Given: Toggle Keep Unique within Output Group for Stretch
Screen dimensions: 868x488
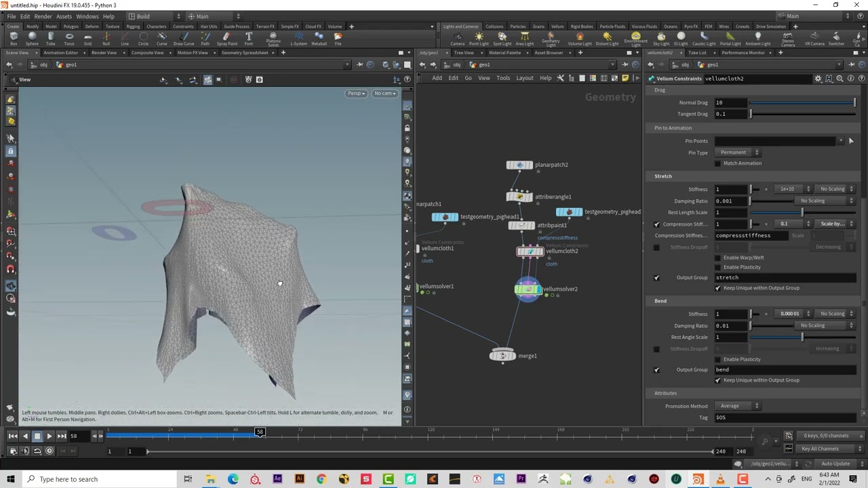Looking at the screenshot, I should click(x=718, y=288).
